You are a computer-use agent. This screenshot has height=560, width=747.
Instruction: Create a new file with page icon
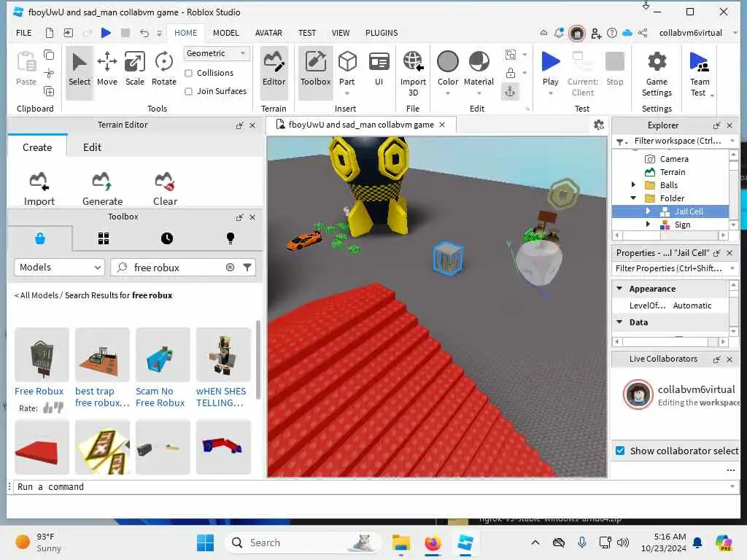point(50,33)
